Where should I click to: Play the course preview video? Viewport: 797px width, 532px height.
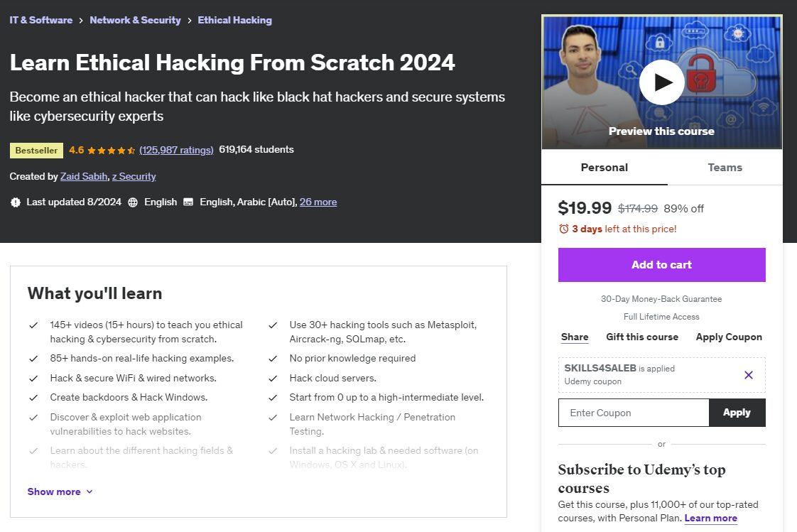tap(661, 82)
